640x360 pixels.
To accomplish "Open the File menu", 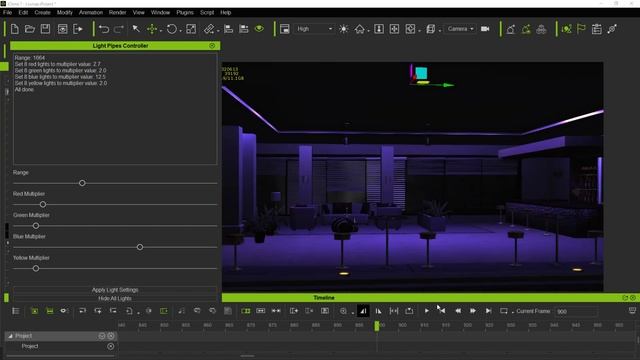I will click(x=7, y=12).
